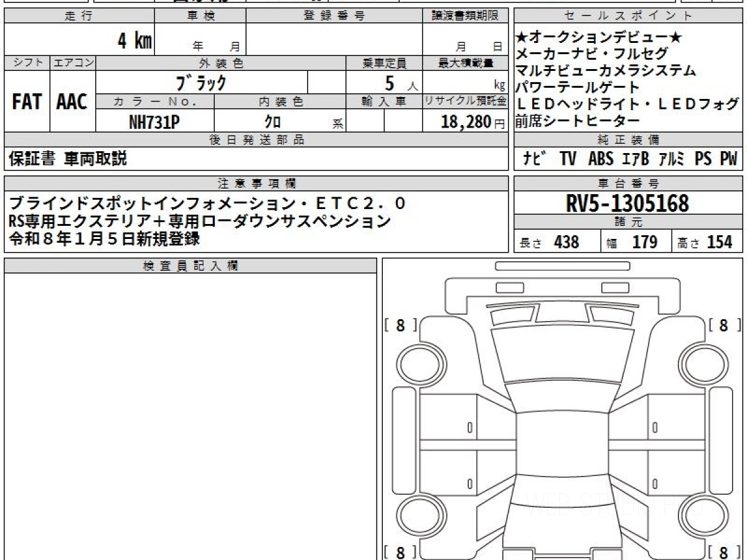This screenshot has height=560, width=747.
Task: Select the "PS" equipment item
Action: coord(703,159)
